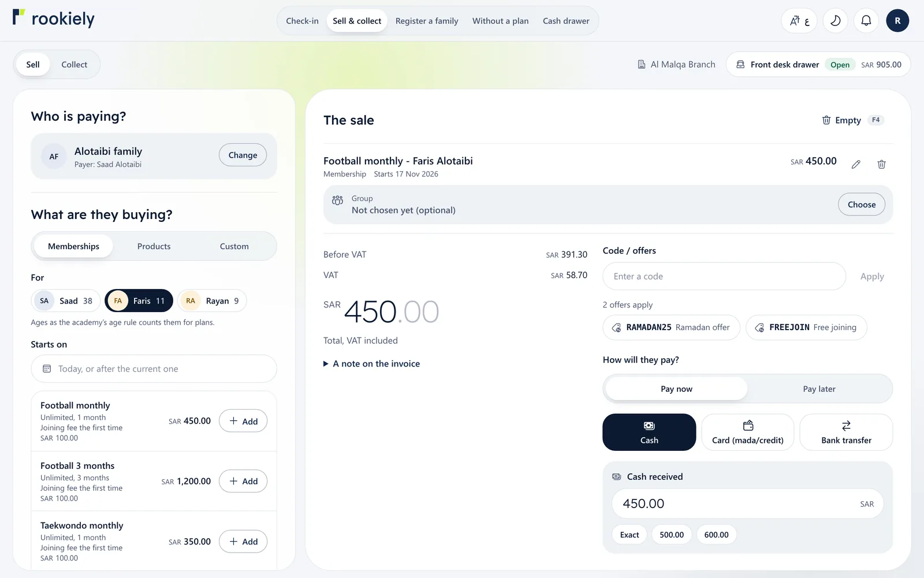The image size is (924, 578).
Task: Apply the FREEJOIN offer
Action: tap(806, 327)
